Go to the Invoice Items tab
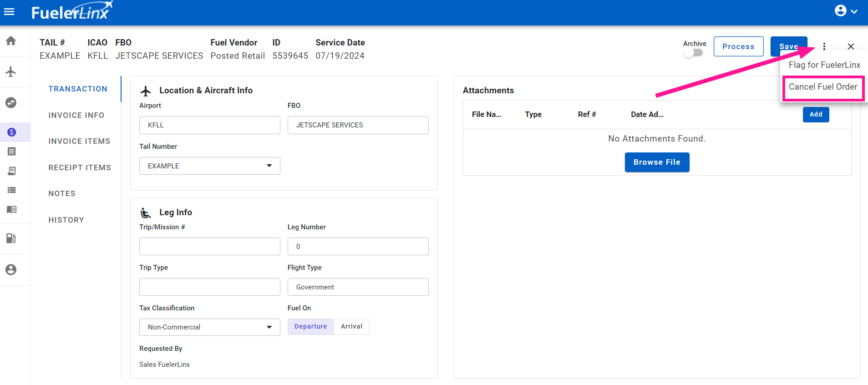This screenshot has height=385, width=868. click(x=79, y=142)
